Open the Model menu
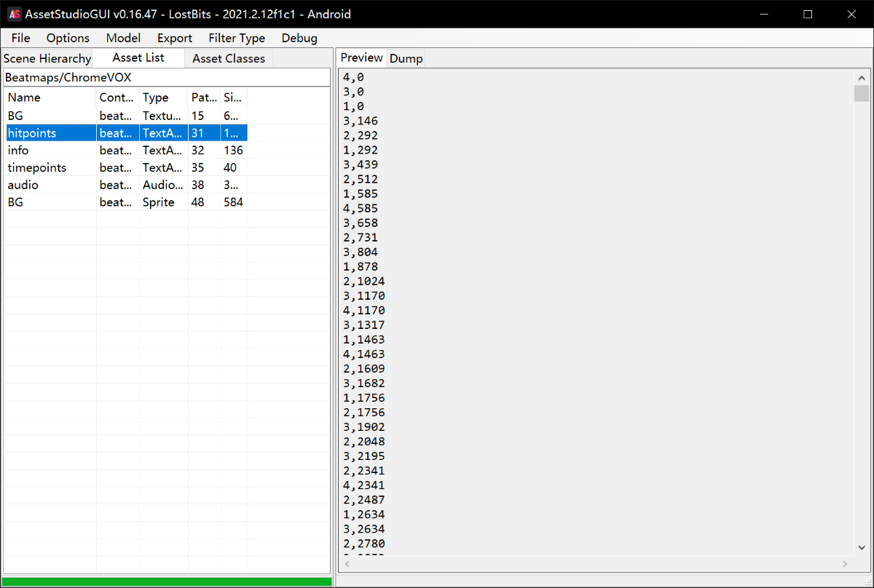This screenshot has width=874, height=588. point(123,38)
